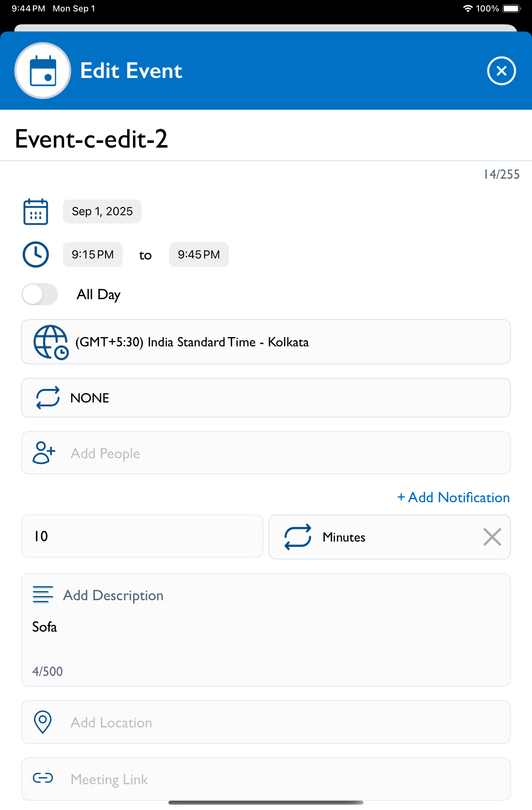Click the date calendar icon
The width and height of the screenshot is (532, 810).
(x=36, y=212)
